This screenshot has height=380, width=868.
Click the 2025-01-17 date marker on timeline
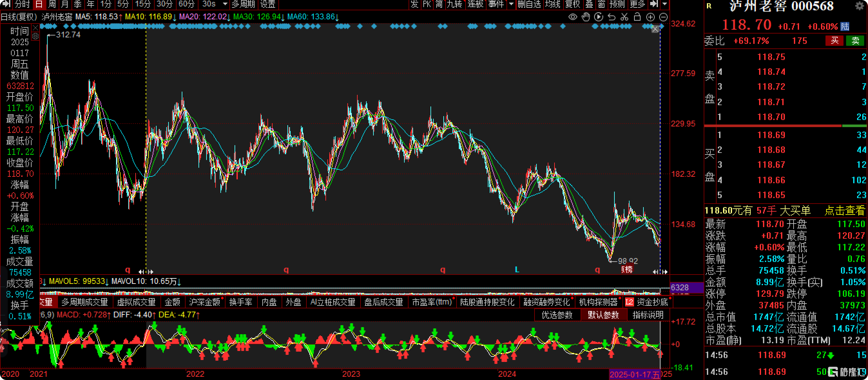(x=634, y=375)
